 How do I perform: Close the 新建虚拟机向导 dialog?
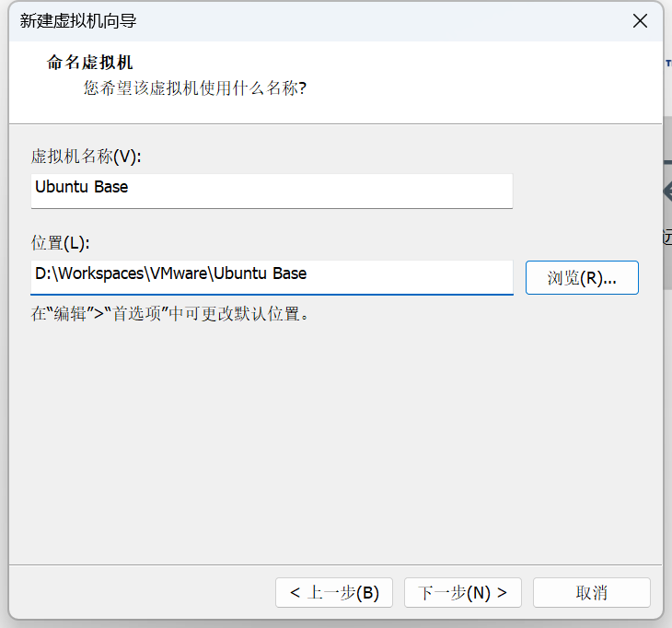click(x=640, y=20)
